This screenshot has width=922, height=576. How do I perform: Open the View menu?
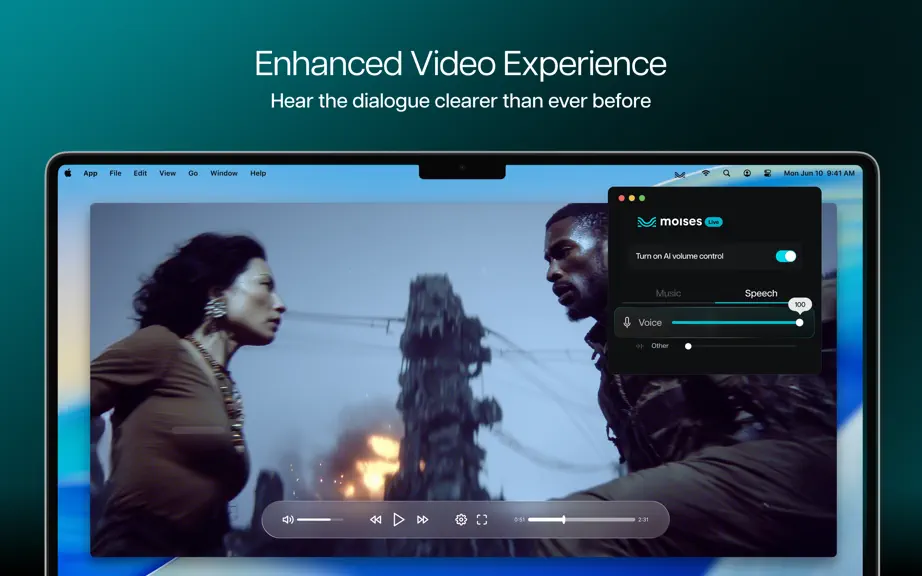click(x=168, y=173)
